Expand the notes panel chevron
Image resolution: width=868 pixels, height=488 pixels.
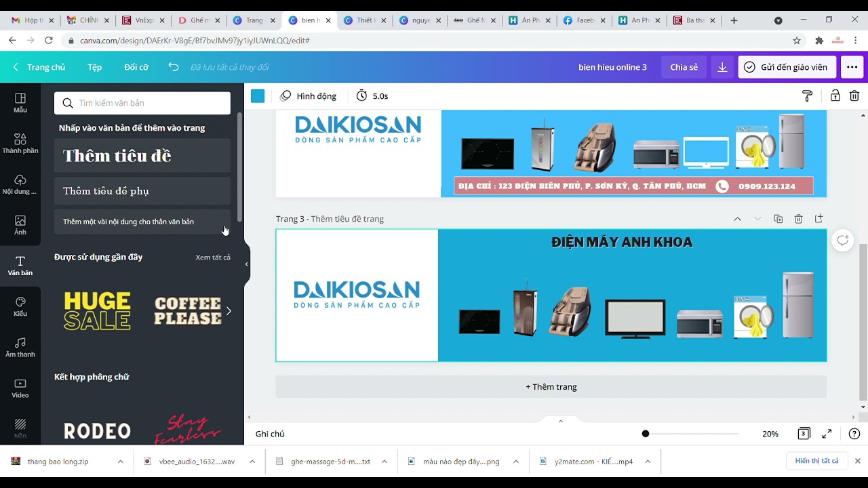click(560, 422)
